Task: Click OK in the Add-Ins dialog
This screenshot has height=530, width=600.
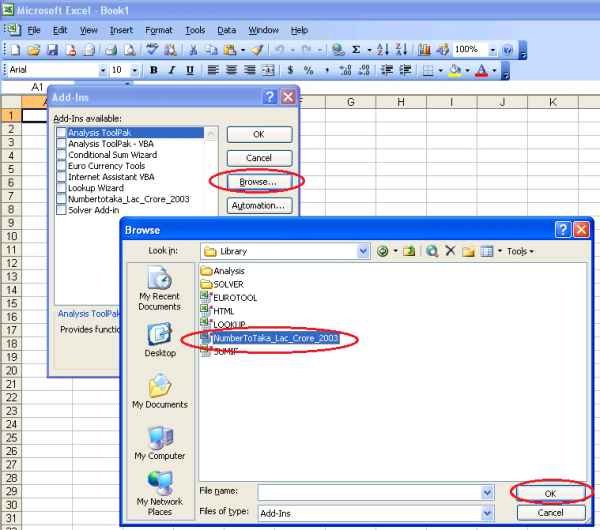Action: click(x=259, y=134)
